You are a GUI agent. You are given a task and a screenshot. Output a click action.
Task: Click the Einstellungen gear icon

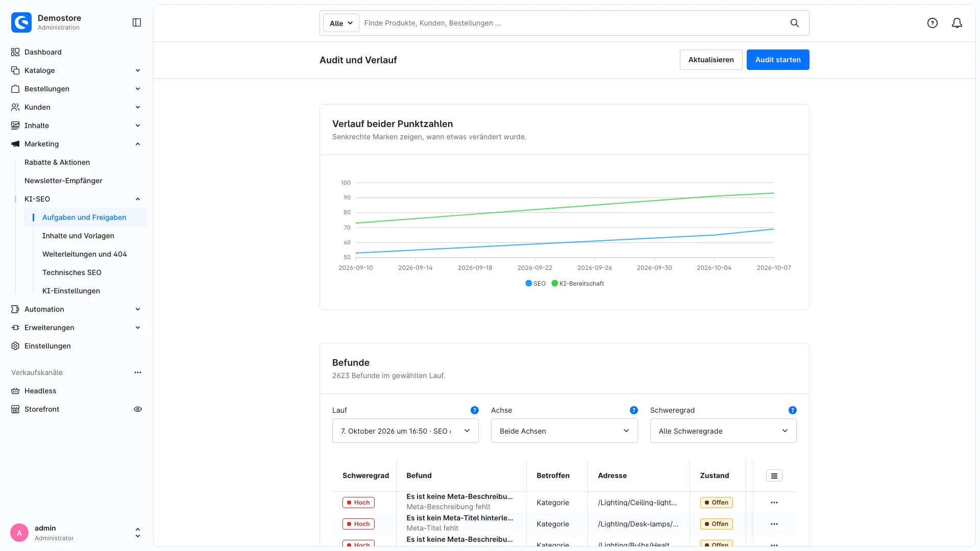click(x=15, y=346)
